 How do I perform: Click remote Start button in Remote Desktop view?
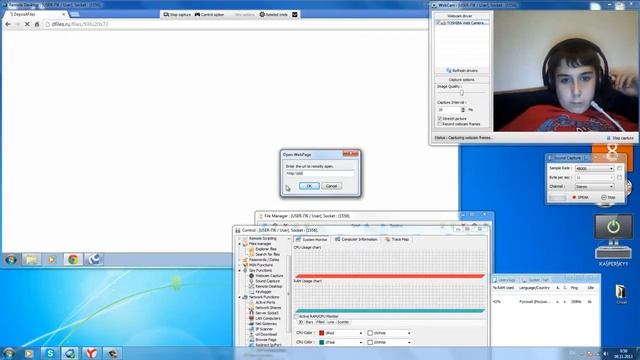click(x=11, y=260)
